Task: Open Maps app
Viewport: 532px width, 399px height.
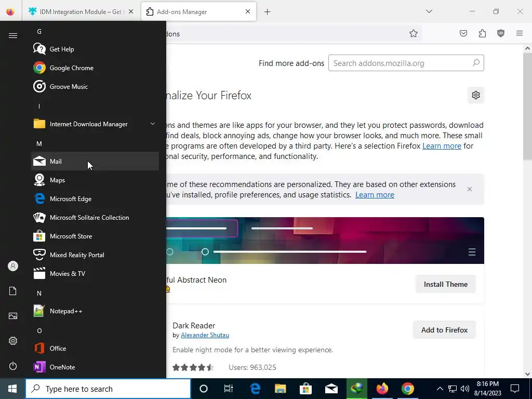Action: point(95,180)
